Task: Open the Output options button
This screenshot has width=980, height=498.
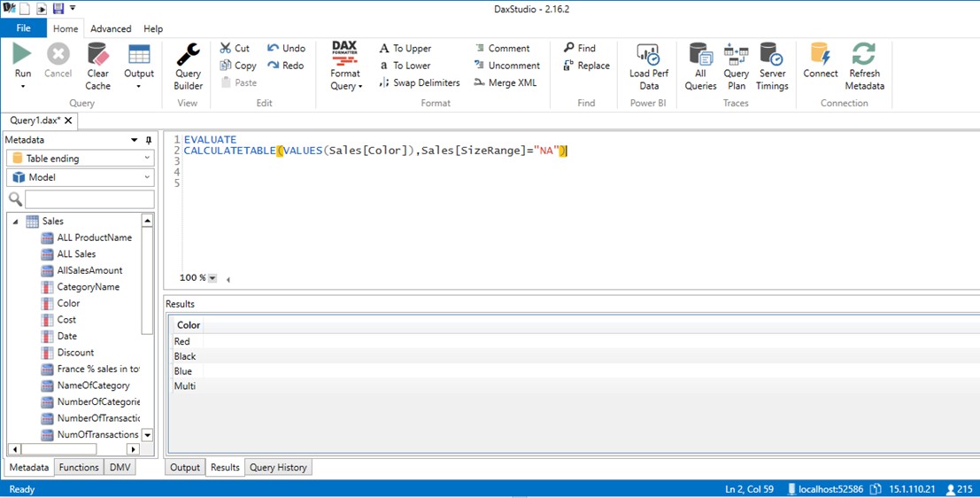Action: point(139,67)
